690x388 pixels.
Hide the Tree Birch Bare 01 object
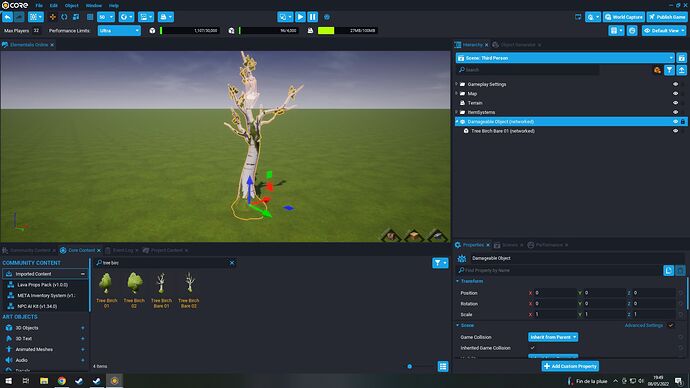[x=675, y=131]
